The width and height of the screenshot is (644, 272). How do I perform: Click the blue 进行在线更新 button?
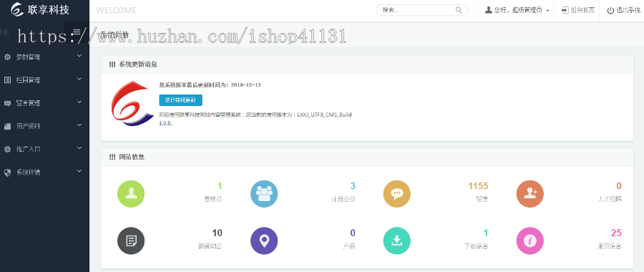(x=181, y=100)
